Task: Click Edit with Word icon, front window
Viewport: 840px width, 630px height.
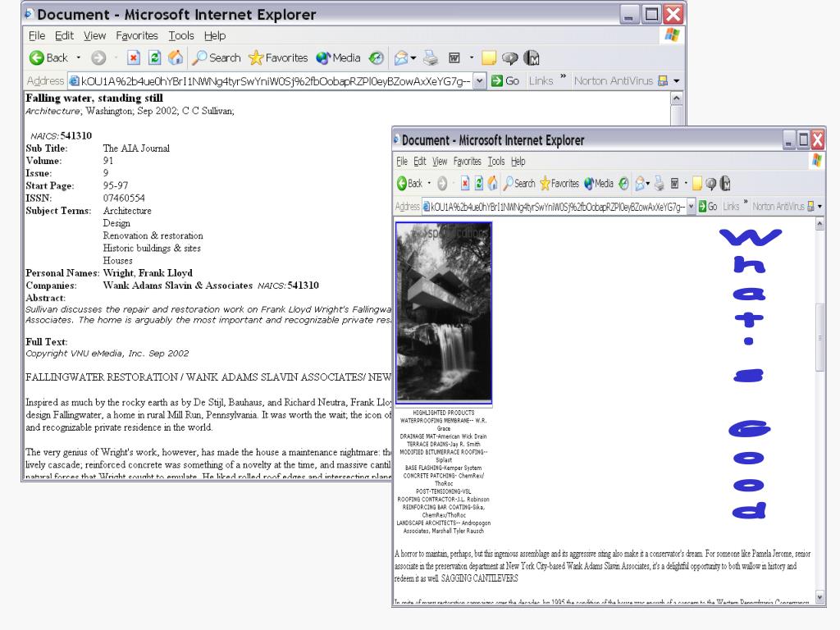Action: coord(674,184)
